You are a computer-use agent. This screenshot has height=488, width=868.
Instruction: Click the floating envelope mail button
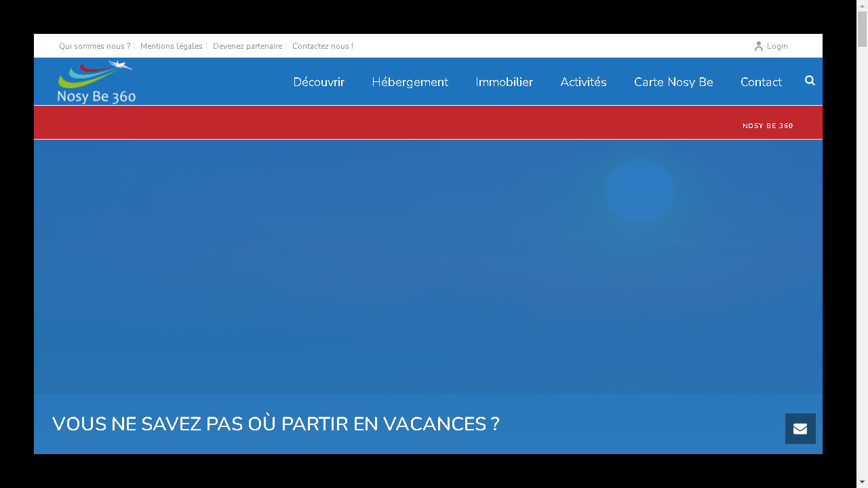[x=800, y=428]
